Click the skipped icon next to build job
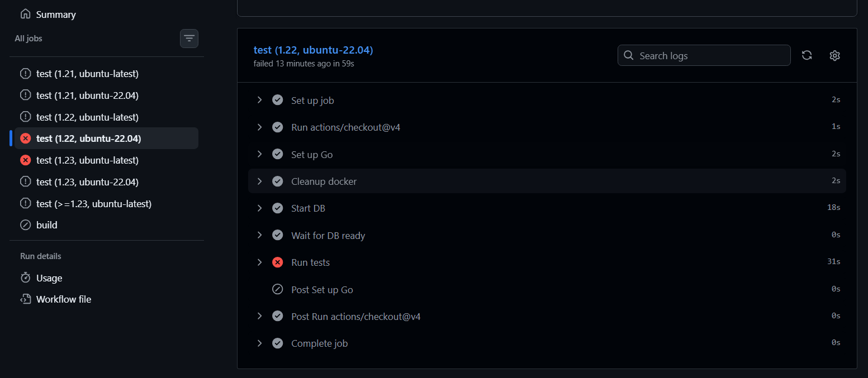Viewport: 868px width, 378px height. pos(25,225)
